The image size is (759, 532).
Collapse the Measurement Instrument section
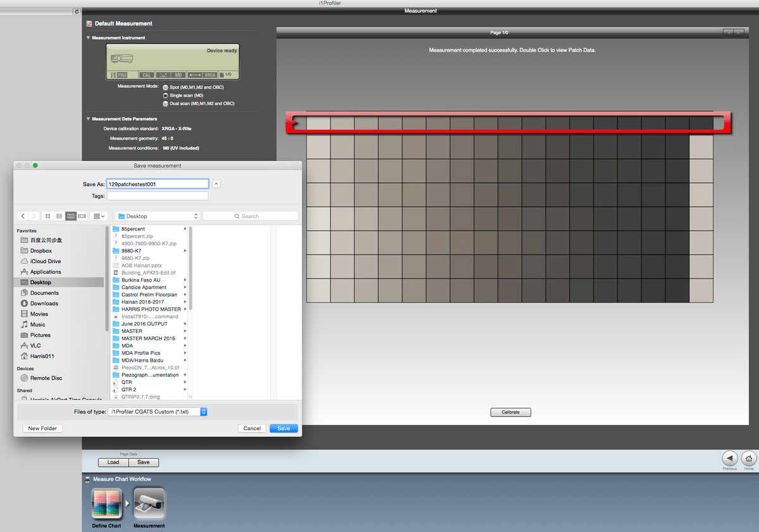point(89,38)
